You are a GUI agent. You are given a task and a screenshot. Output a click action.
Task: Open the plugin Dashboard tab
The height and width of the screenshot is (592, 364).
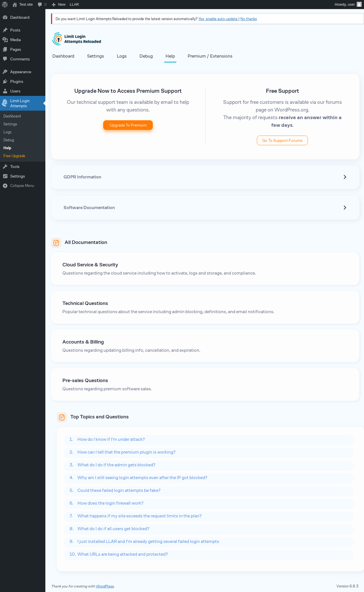click(63, 56)
